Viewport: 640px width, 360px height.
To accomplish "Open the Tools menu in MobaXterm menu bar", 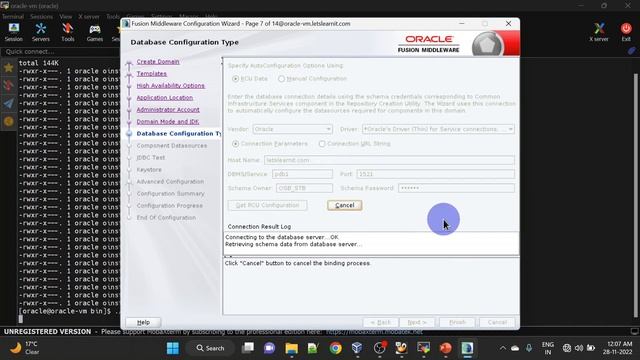I will tap(113, 17).
